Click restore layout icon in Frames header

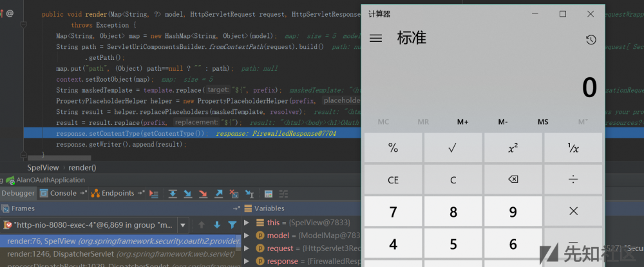tap(236, 208)
